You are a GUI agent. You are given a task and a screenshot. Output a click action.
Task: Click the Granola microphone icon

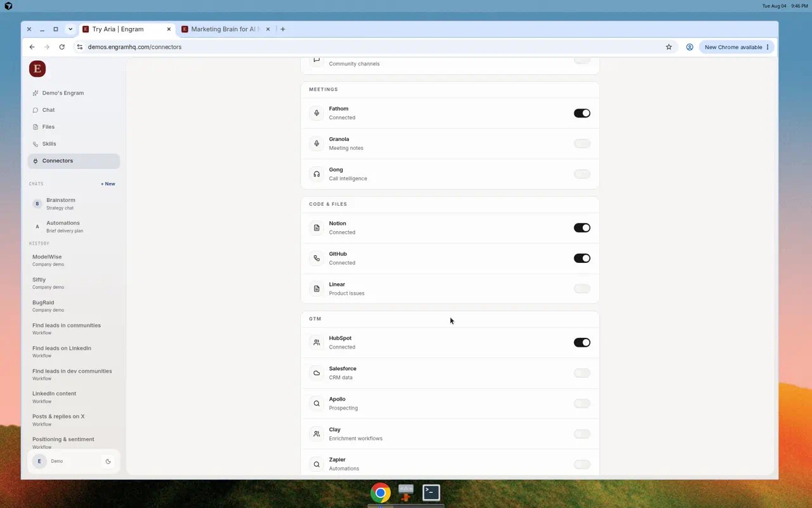(317, 144)
